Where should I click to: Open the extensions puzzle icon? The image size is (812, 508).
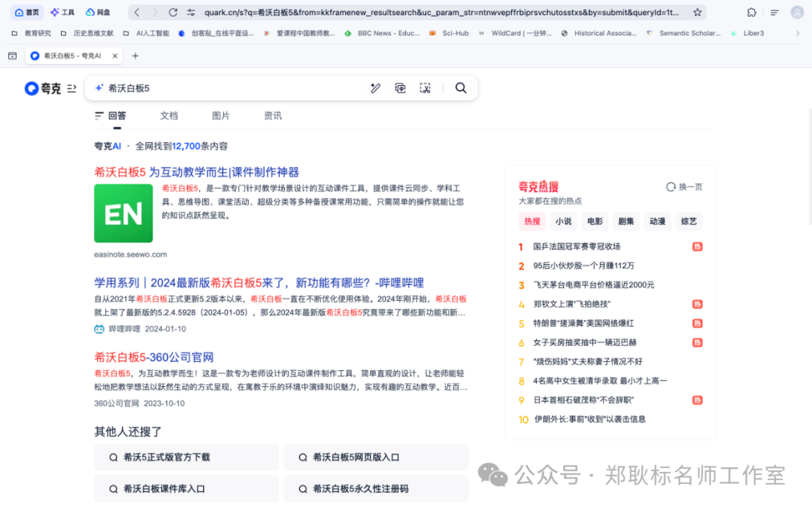[751, 12]
